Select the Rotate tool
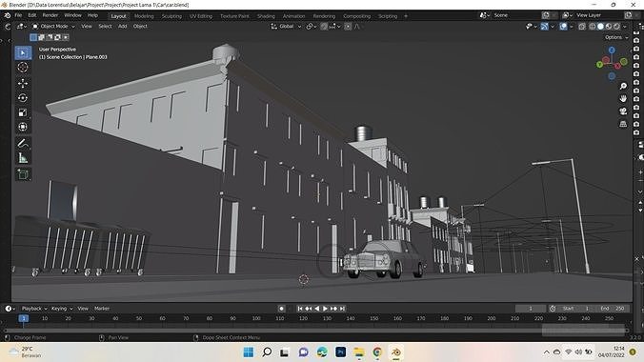The image size is (644, 362). [x=23, y=98]
